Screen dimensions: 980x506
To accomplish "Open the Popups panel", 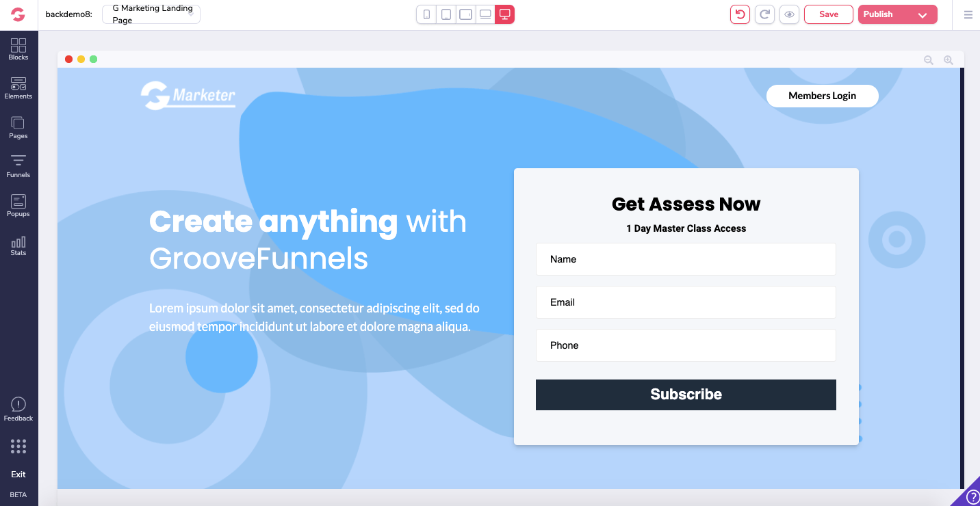I will (18, 205).
